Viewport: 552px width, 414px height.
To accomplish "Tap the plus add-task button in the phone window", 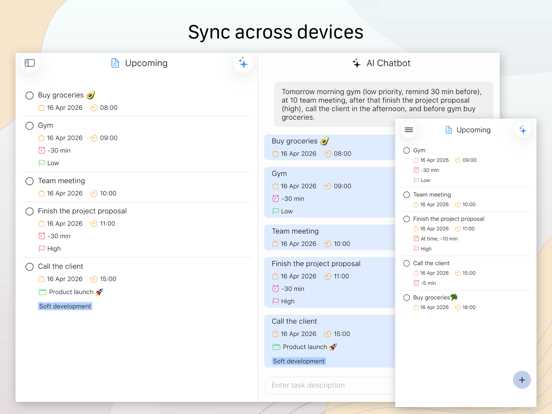I will click(522, 380).
